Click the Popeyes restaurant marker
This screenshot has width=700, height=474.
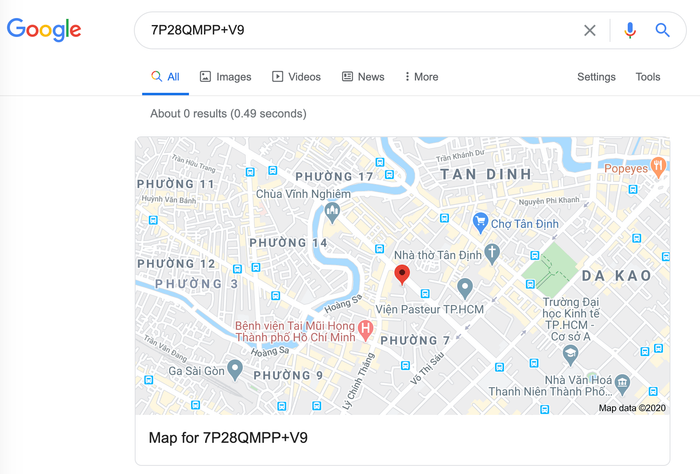point(658,167)
